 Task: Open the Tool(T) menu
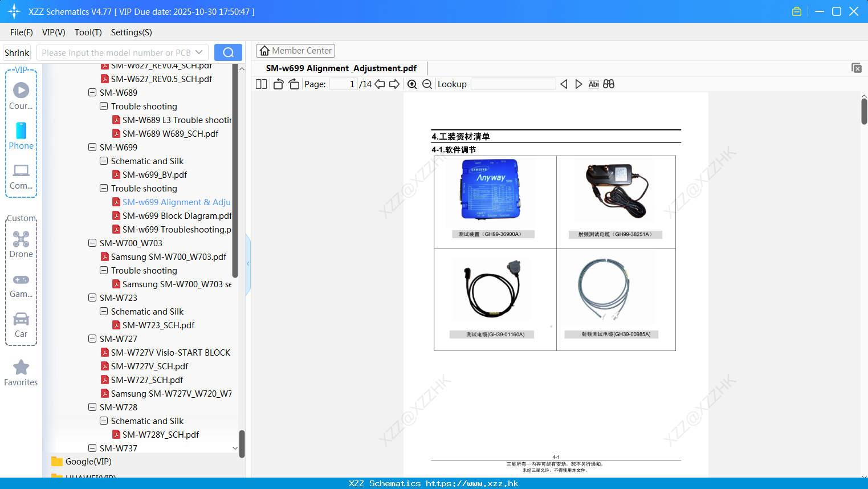pos(88,32)
